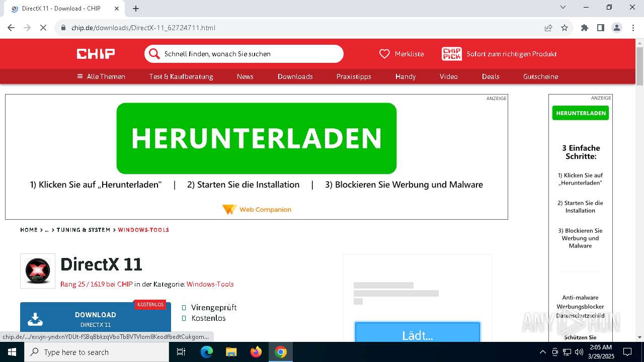Open File Explorer from taskbar
The image size is (644, 362).
[x=231, y=352]
